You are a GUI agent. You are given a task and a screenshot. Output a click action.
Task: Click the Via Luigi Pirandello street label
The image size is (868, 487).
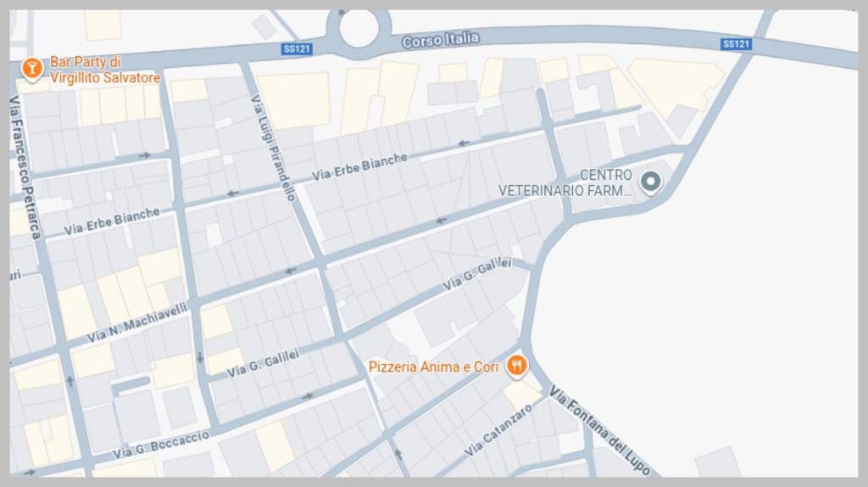[274, 148]
